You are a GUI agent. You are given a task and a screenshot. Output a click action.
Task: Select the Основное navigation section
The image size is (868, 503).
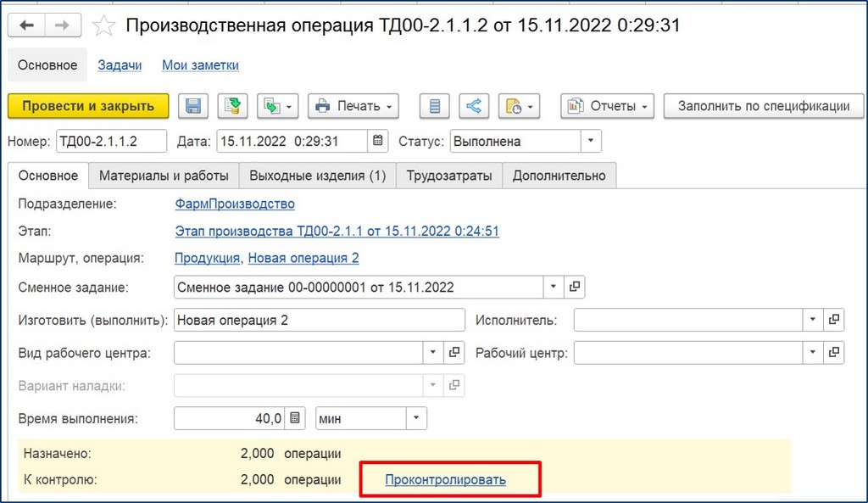coord(47,64)
